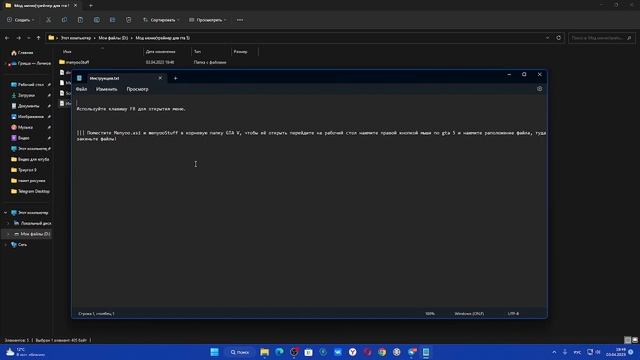Viewport: 640px width, 360px height.
Task: Click Мои файлы (D:) in the address breadcrumb
Action: click(x=113, y=38)
